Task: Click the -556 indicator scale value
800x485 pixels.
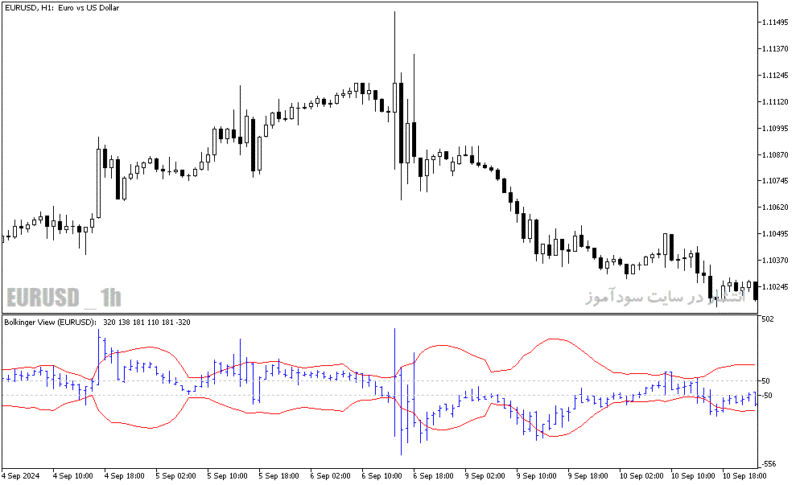Action: [x=768, y=464]
